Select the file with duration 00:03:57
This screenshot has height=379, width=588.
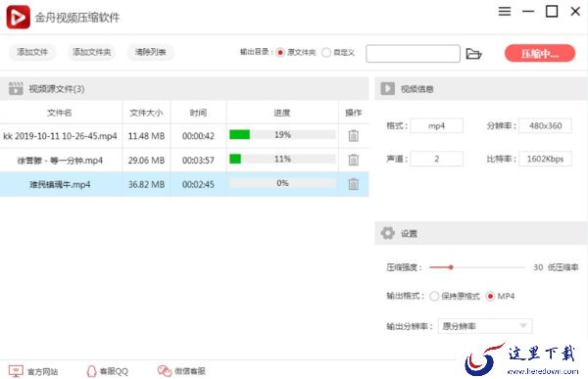coord(184,160)
